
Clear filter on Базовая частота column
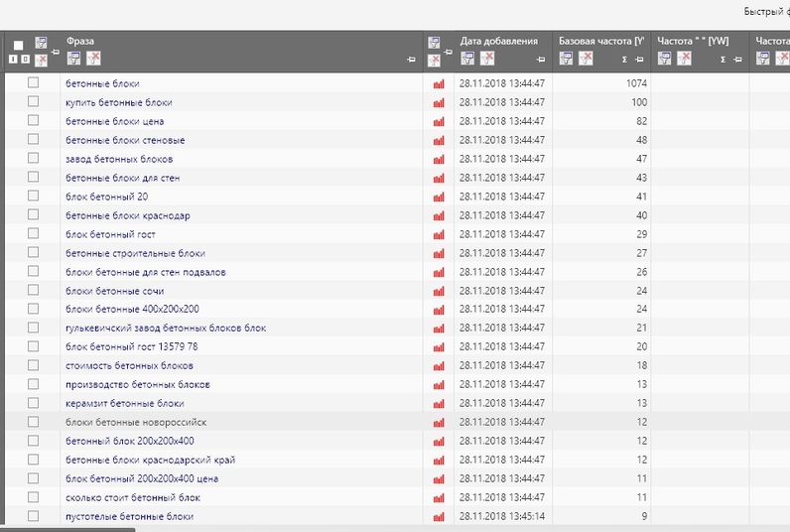(586, 59)
